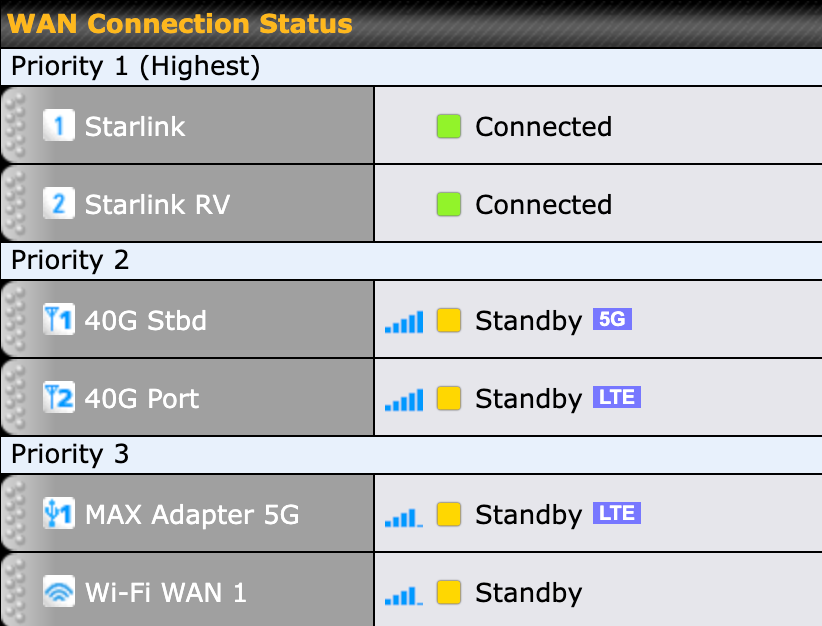
Task: Click the 5G badge on 40G Stbd
Action: (614, 319)
